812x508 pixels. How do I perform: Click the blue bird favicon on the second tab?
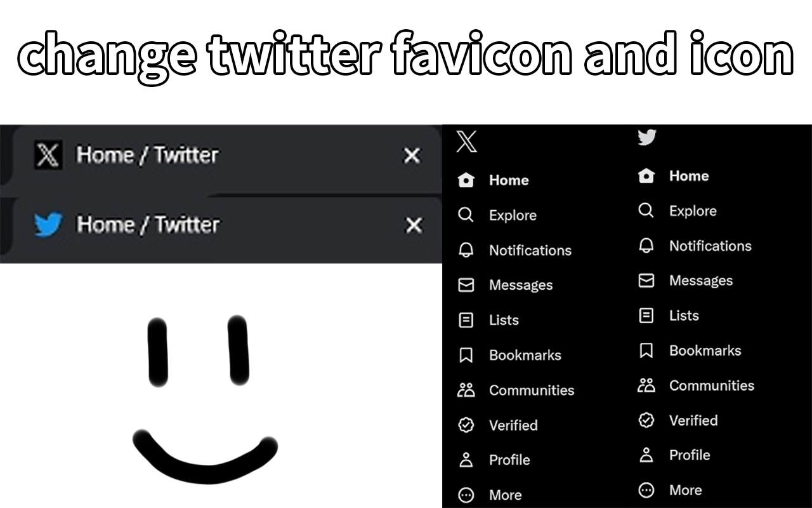[x=48, y=225]
